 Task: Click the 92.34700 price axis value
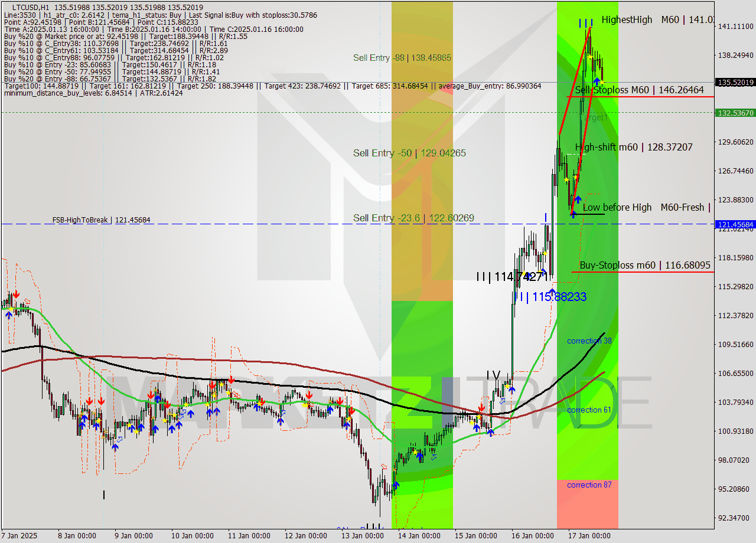(735, 518)
